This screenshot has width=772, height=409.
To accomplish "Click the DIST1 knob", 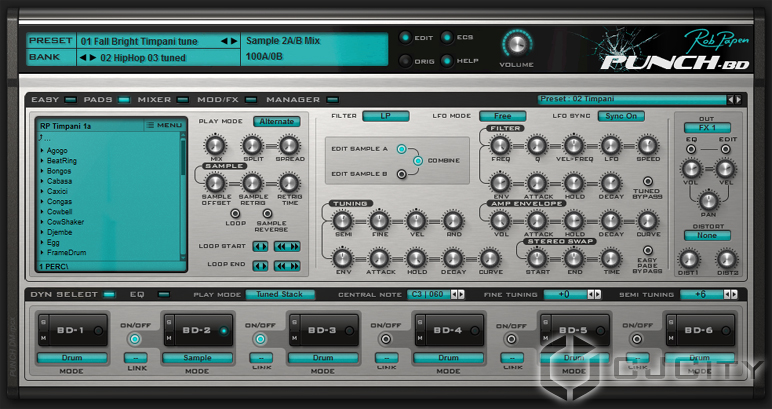I will [x=689, y=259].
